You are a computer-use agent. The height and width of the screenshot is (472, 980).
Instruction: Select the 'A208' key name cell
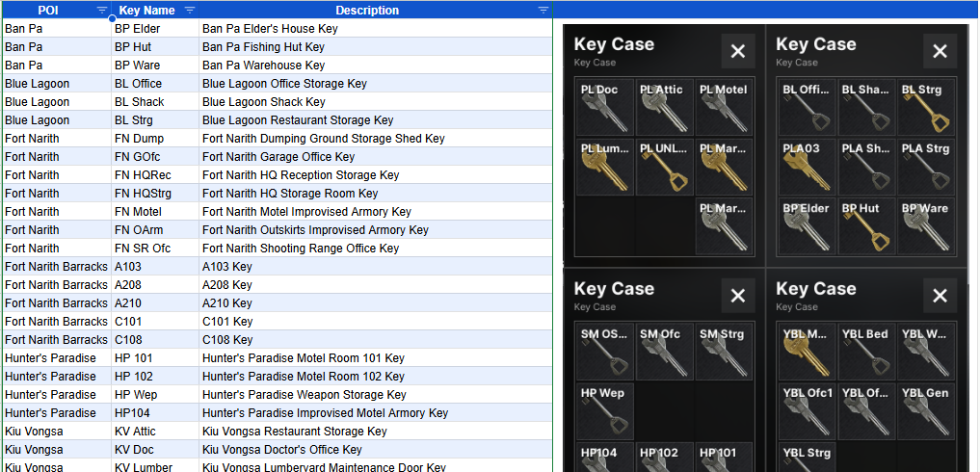click(x=156, y=284)
